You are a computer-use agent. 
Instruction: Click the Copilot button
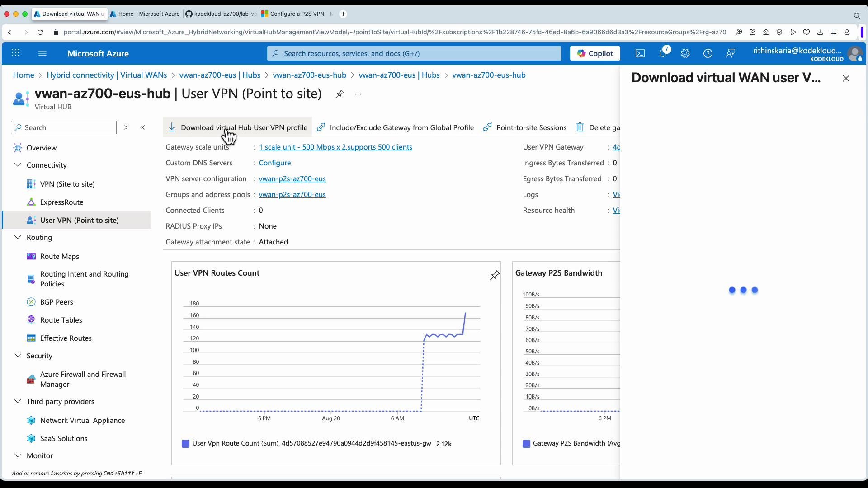pos(595,53)
